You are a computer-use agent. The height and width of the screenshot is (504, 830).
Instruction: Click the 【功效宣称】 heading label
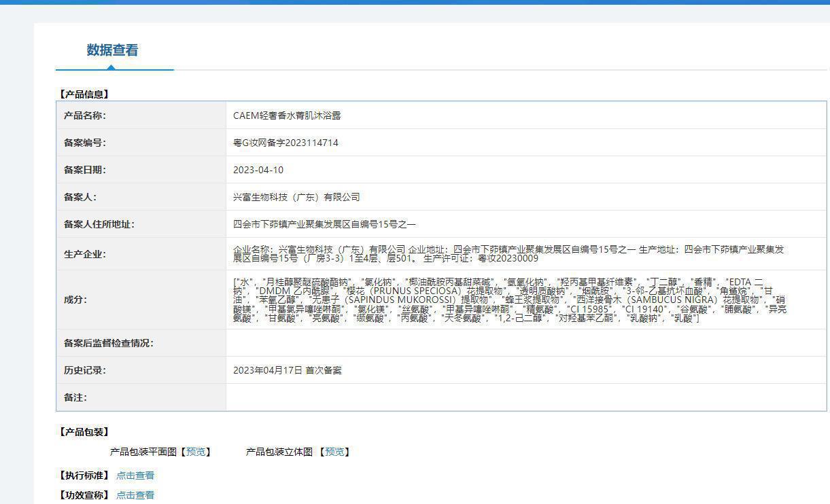[84, 495]
